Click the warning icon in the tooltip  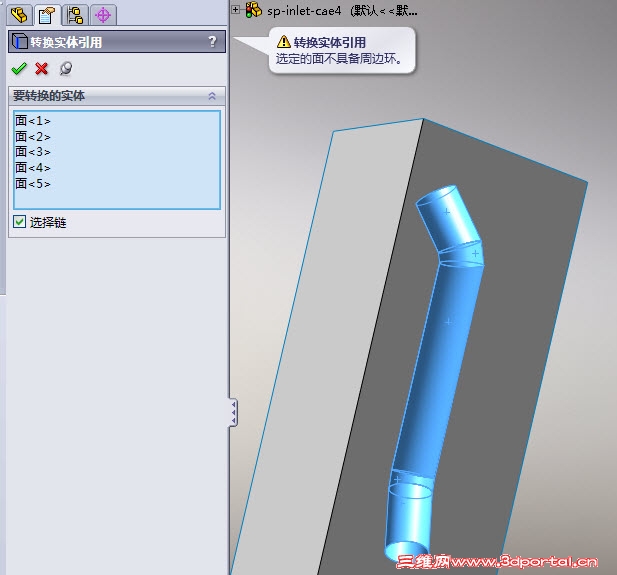[284, 41]
